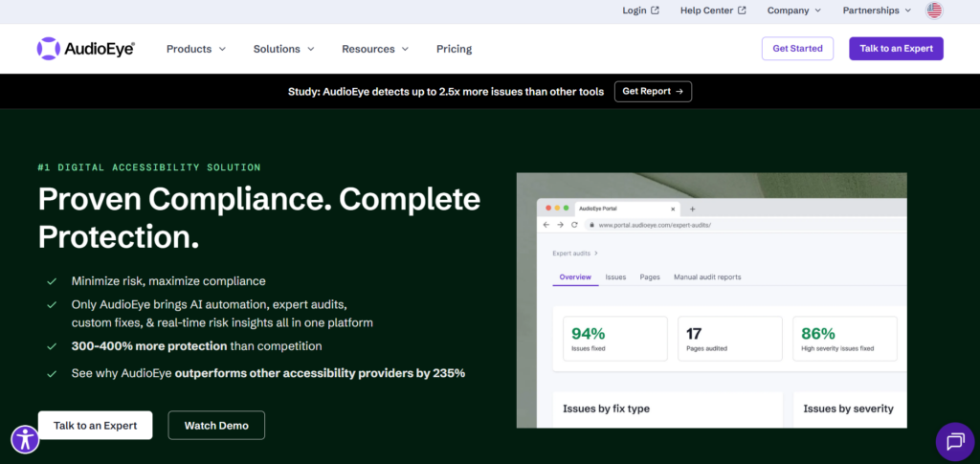
Task: Close the AudioEye Portal browser tab
Action: tap(673, 209)
